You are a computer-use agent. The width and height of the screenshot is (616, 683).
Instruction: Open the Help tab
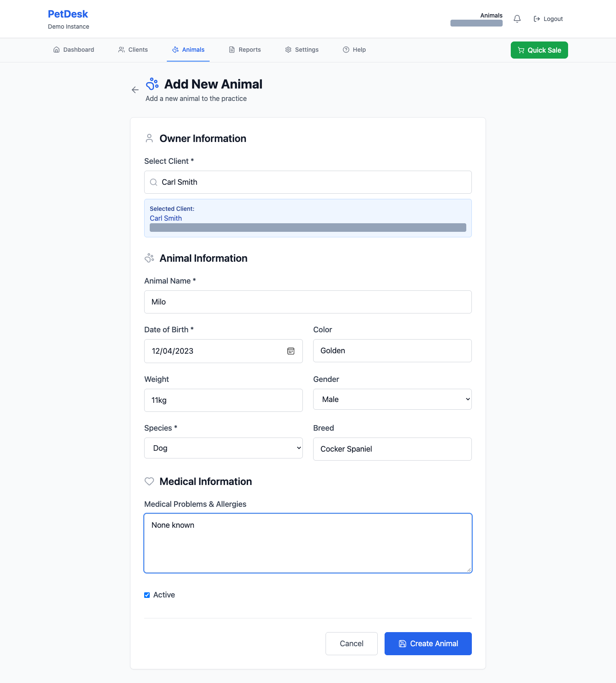coord(354,50)
